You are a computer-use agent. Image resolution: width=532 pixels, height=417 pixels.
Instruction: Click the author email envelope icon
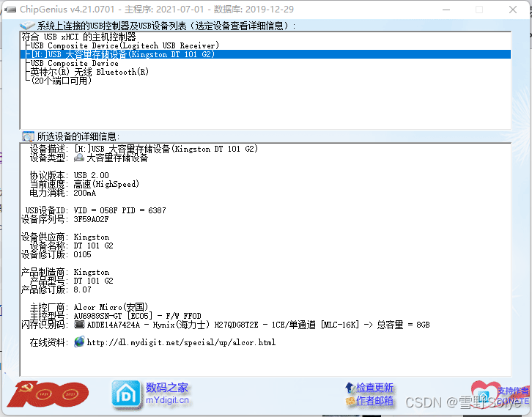(x=350, y=401)
